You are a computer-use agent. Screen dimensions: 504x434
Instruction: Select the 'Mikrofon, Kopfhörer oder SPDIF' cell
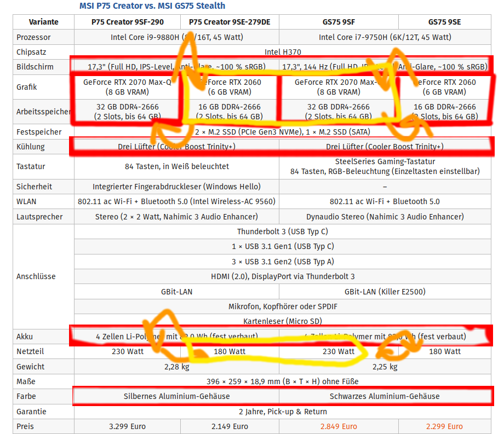click(x=283, y=306)
